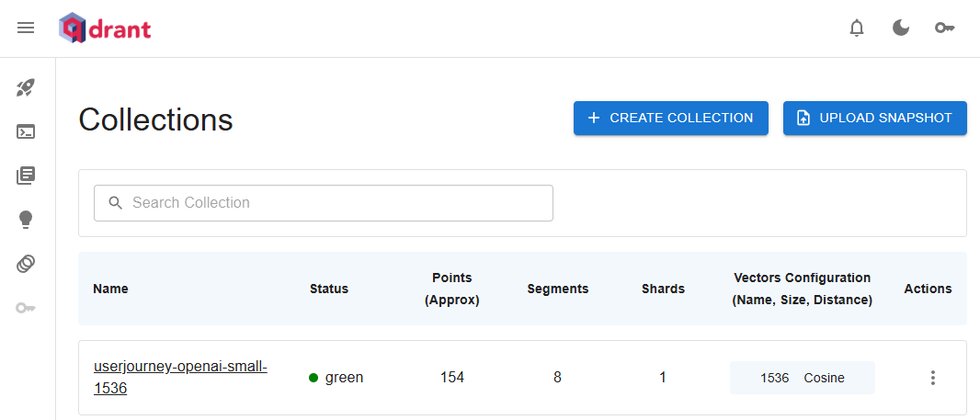Click the Upload Snapshot button

[x=874, y=118]
